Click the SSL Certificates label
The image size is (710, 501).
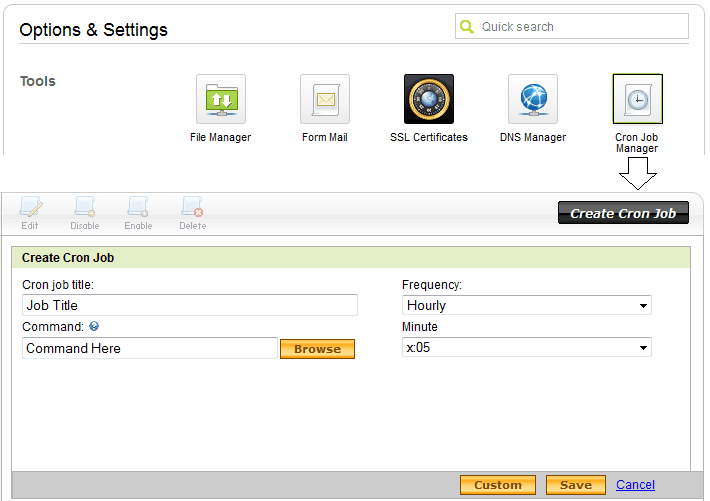(x=429, y=137)
